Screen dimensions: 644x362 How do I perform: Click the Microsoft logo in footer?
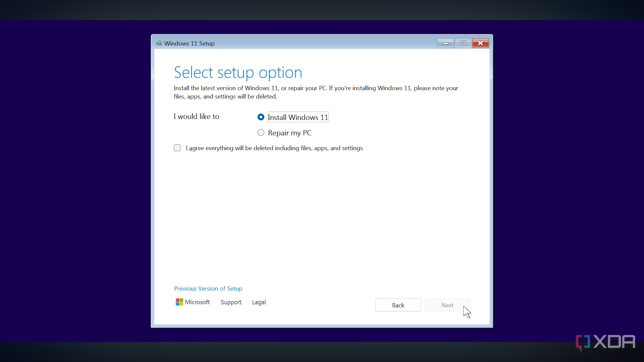point(179,302)
